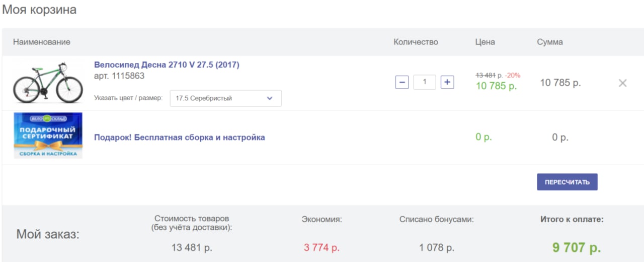Viewport: 644px width, 262px height.
Task: Click the Списано бонусами value 1 078 р.
Action: [x=437, y=248]
